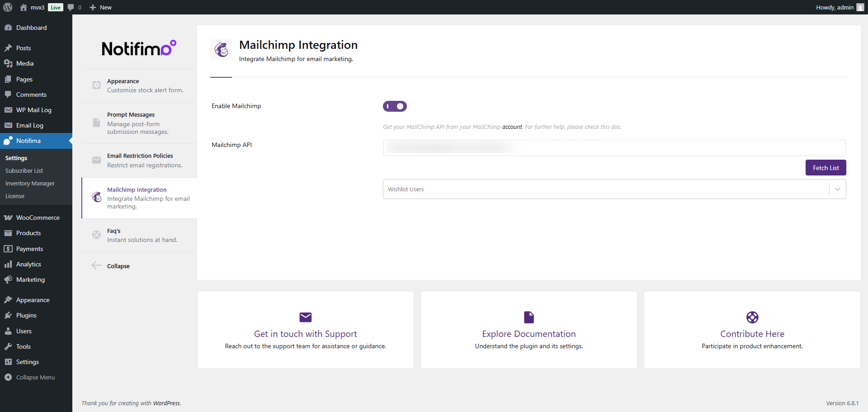Click Version 6.8.1 text in footer

pos(842,403)
